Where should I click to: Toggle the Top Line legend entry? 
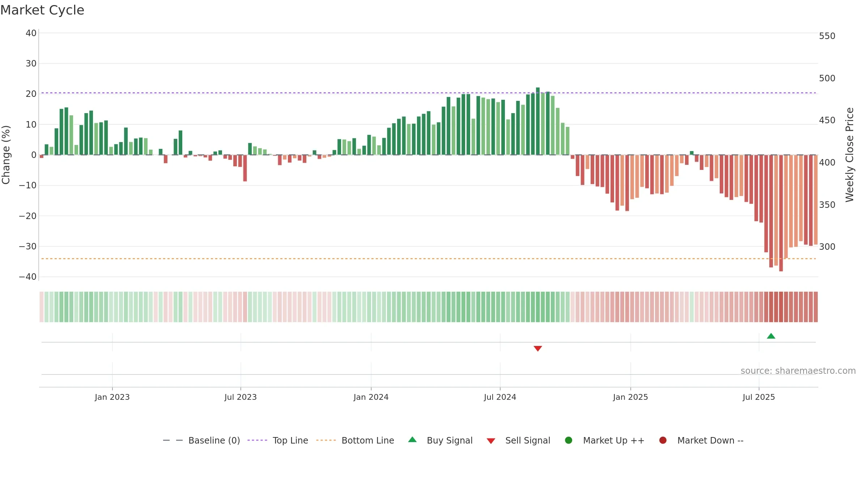point(278,440)
